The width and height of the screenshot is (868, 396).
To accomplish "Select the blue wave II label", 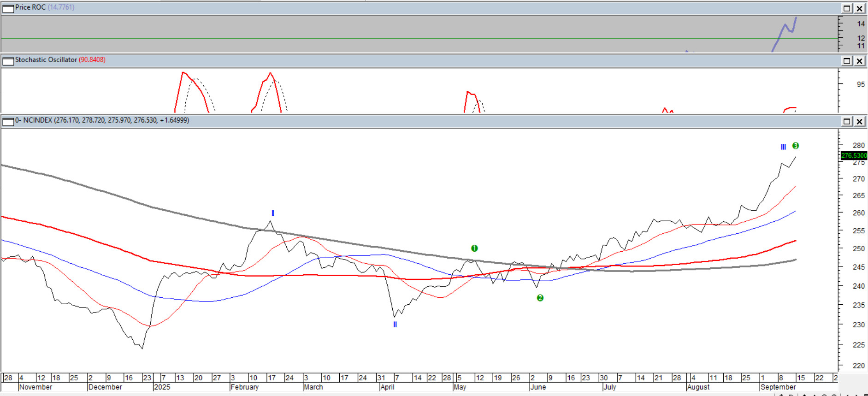I will coord(395,325).
